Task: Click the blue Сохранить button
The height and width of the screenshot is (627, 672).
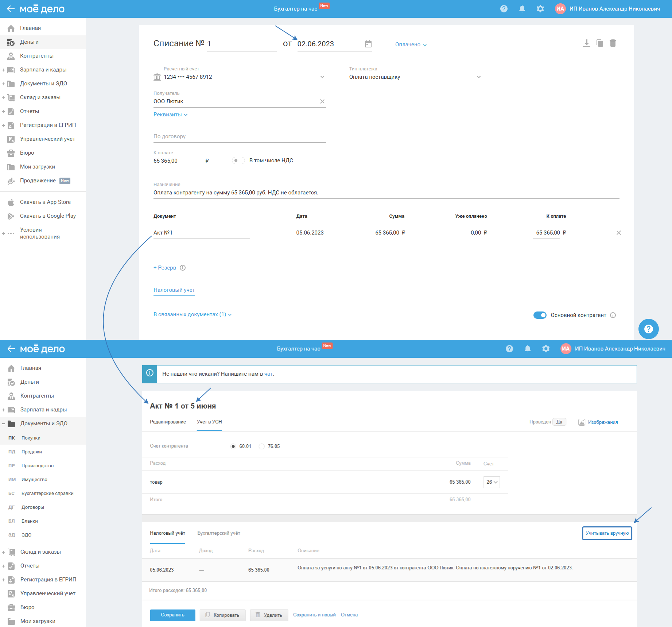Action: click(x=172, y=615)
